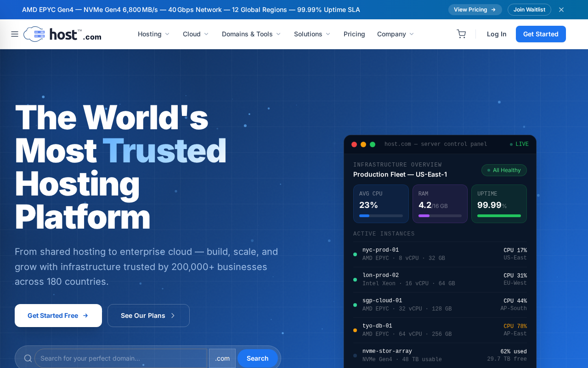Expand the Solutions dropdown
The image size is (588, 368).
coord(312,34)
